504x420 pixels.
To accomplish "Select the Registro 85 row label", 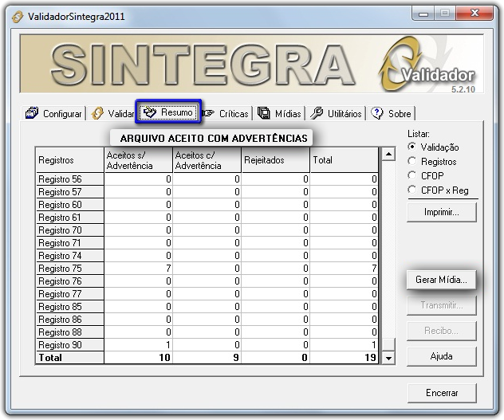I will click(x=69, y=307).
